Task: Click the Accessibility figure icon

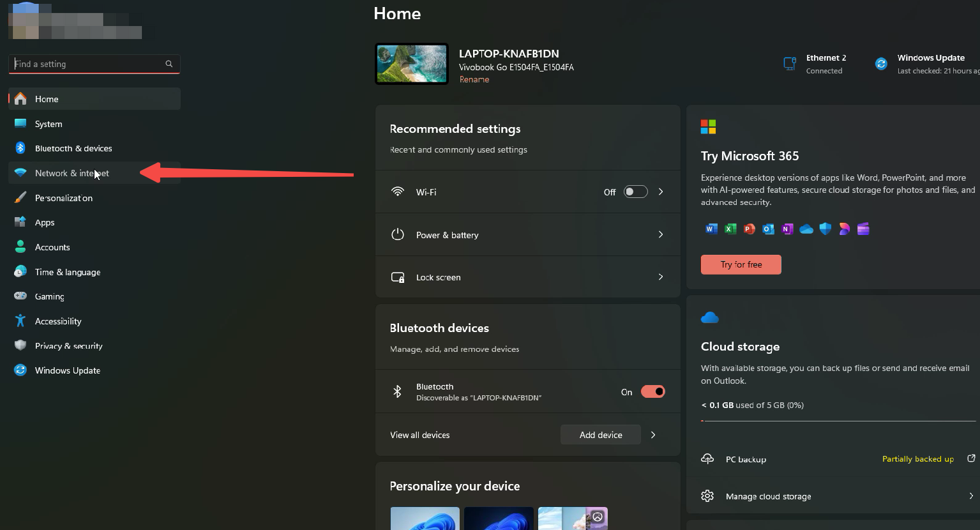Action: pyautogui.click(x=20, y=321)
